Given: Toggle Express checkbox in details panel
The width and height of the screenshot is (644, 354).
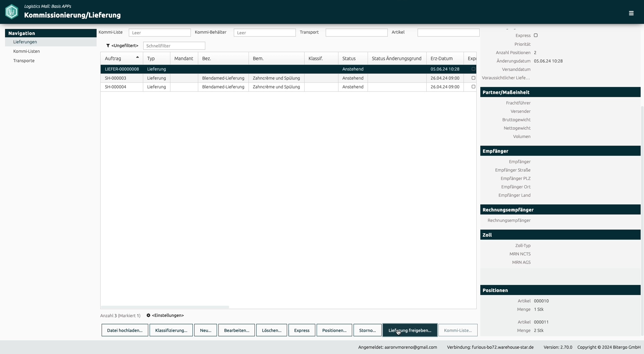Looking at the screenshot, I should pos(536,35).
